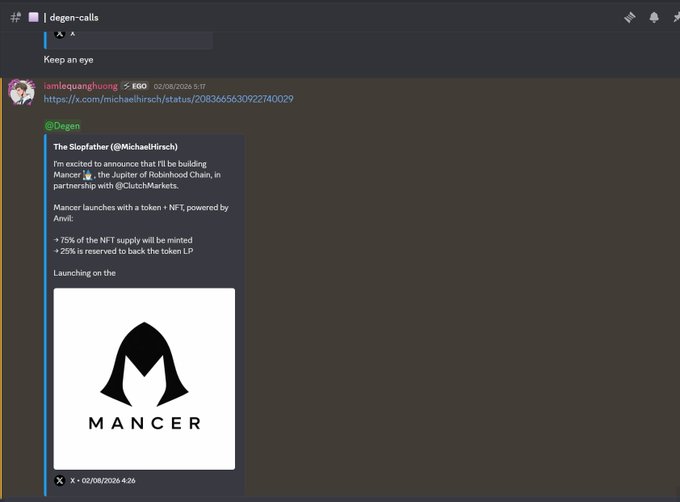Click the '25% is reserved' line

(123, 251)
